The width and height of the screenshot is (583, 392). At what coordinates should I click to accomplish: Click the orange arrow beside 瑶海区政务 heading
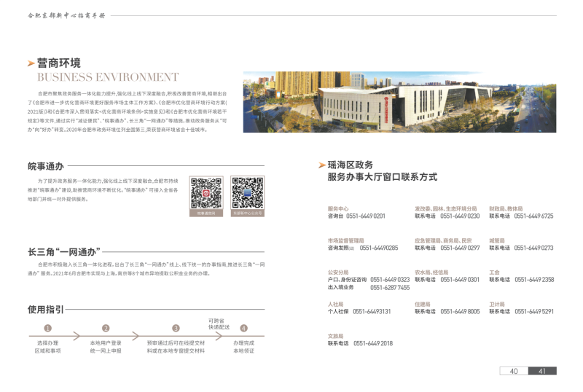[x=321, y=165]
